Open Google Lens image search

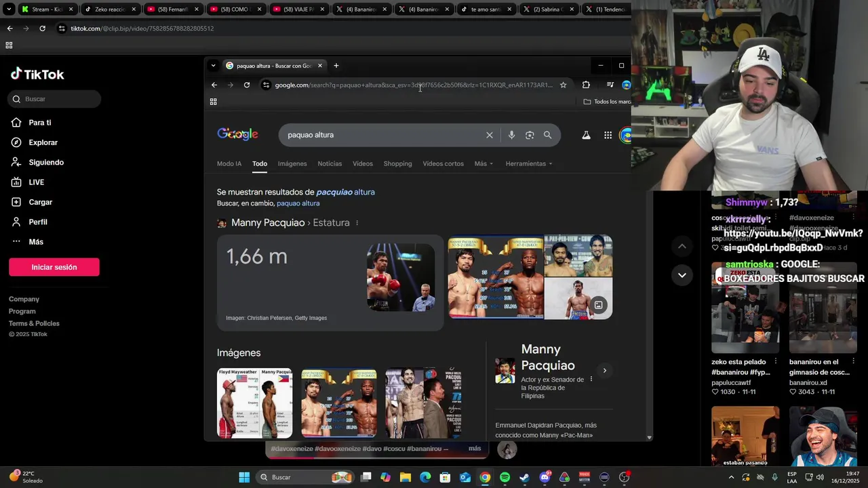tap(530, 135)
